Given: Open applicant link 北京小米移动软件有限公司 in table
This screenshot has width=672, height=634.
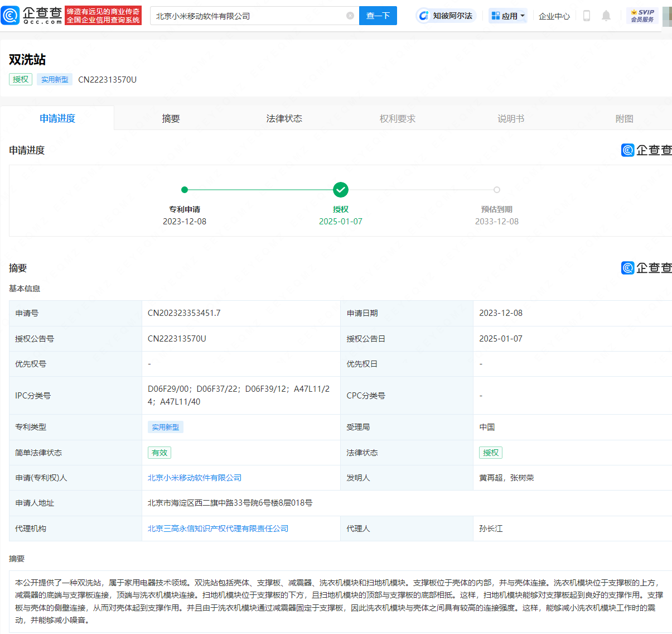Looking at the screenshot, I should [195, 478].
